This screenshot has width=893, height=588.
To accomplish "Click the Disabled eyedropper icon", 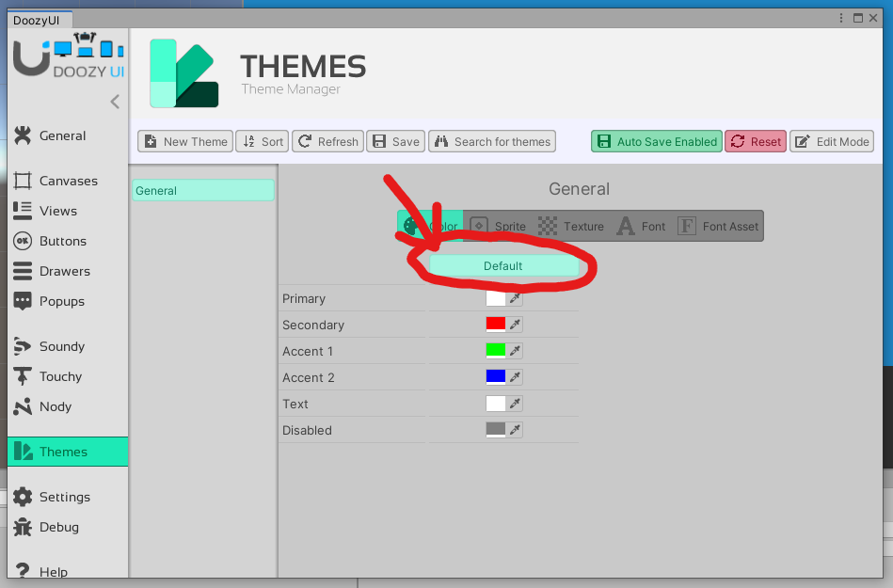I will 515,430.
